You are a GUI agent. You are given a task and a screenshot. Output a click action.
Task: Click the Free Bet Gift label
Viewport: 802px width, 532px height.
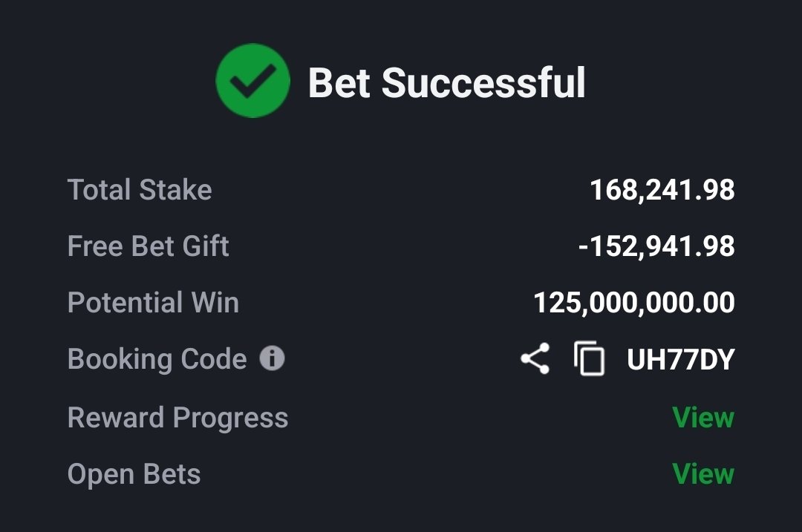tap(149, 246)
